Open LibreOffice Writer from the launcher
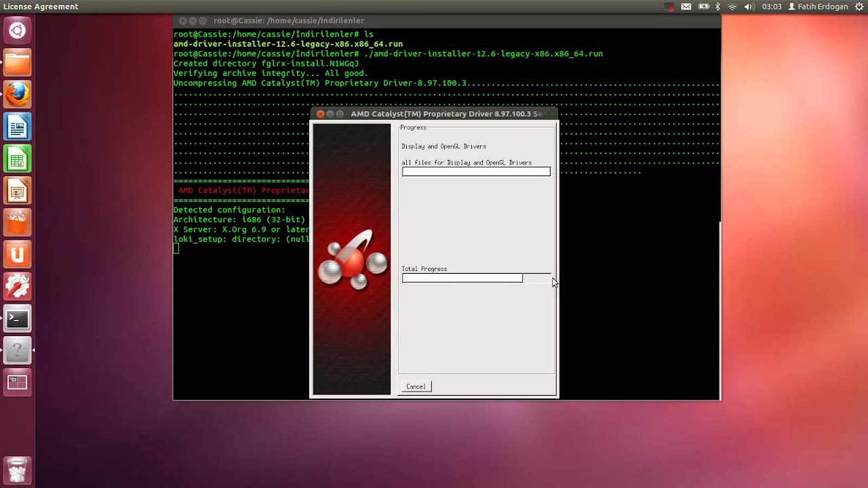868x488 pixels. pos(18,127)
